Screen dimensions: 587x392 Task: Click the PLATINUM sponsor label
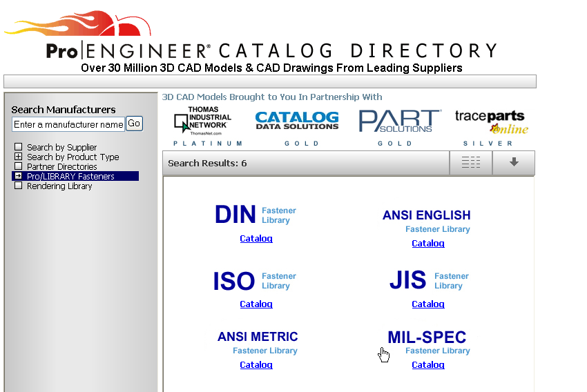[x=208, y=144]
